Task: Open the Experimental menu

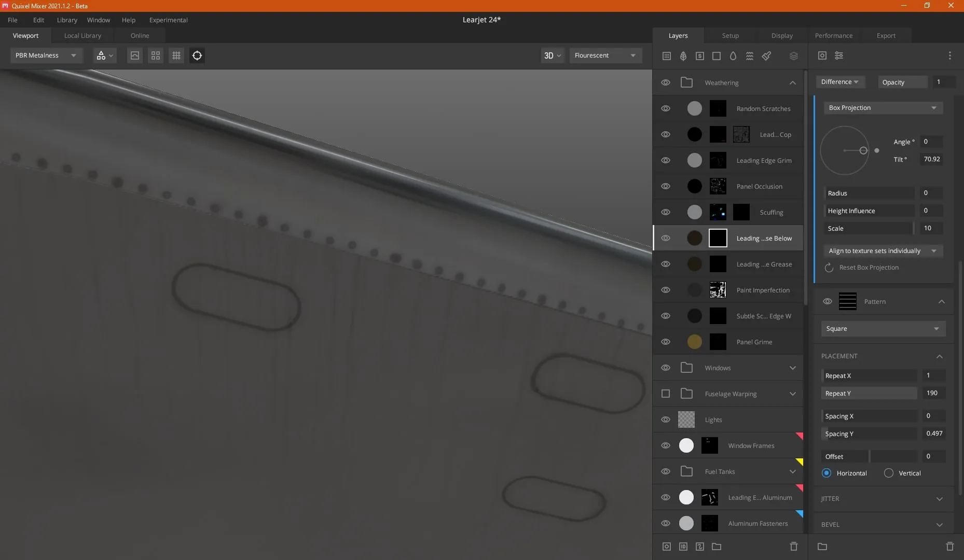Action: pos(169,20)
